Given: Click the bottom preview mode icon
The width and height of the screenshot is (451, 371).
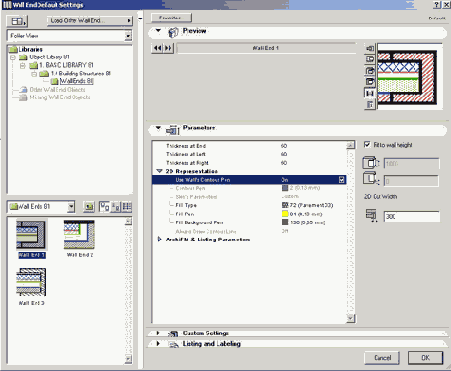Looking at the screenshot, I should (x=370, y=105).
